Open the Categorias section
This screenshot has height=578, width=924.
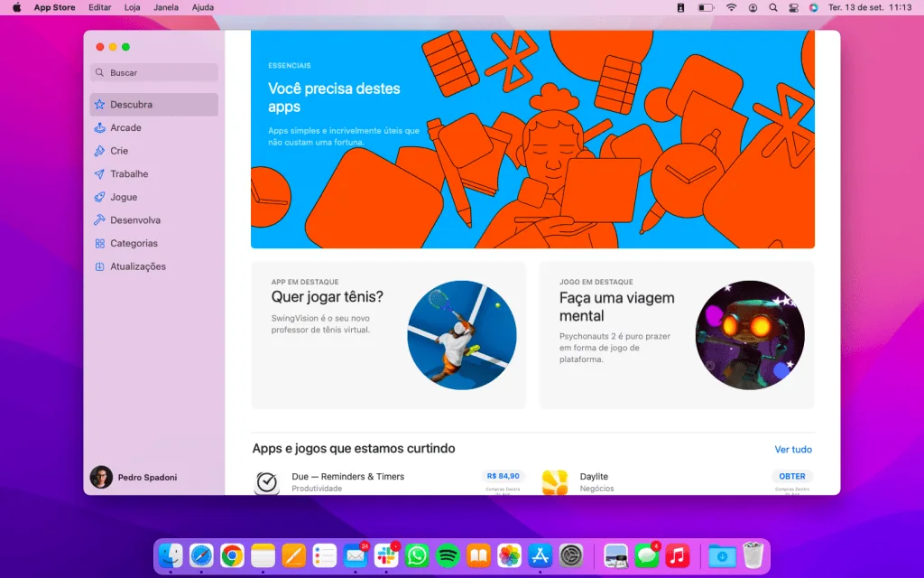131,243
